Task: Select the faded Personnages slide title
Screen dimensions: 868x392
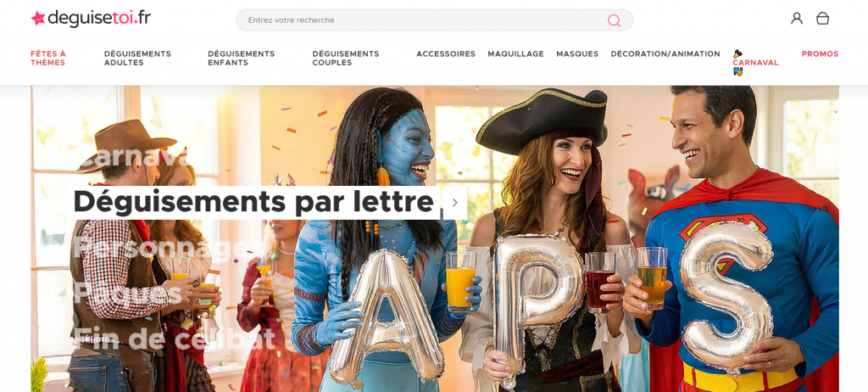Action: click(164, 247)
